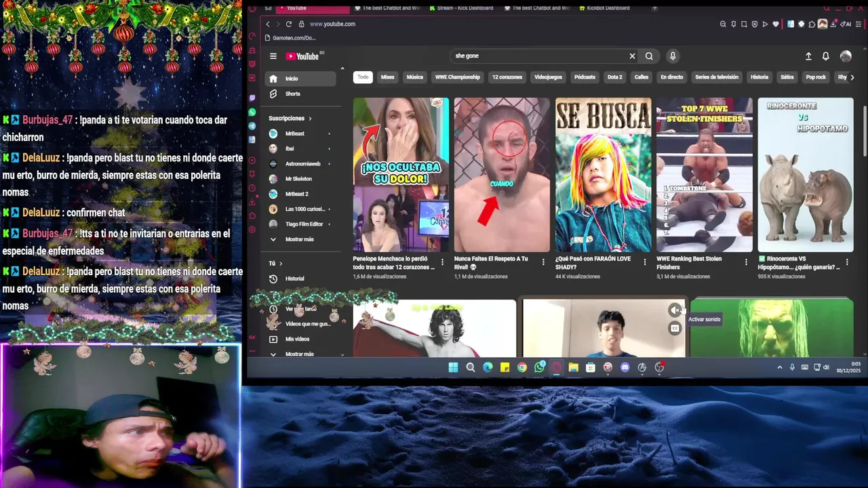Viewport: 868px width, 488px height.
Task: Open Astronomiaweb subscription channel
Action: tap(300, 163)
